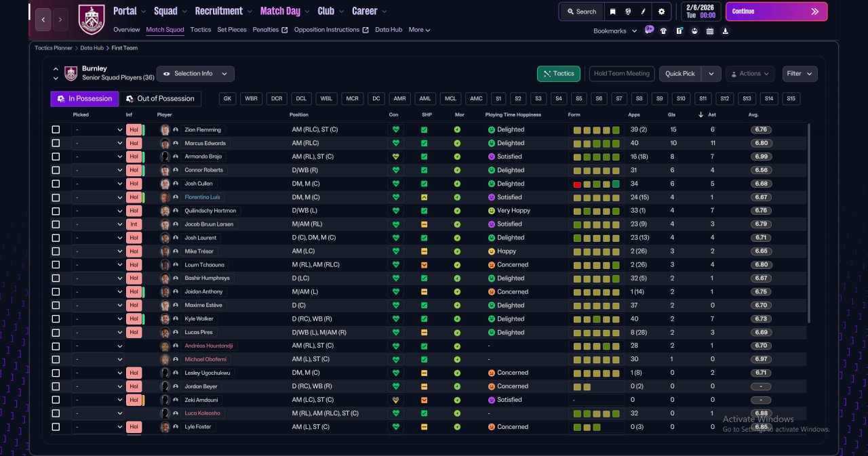868x456 pixels.
Task: Open the Quick Pick dropdown arrow
Action: pyautogui.click(x=711, y=73)
